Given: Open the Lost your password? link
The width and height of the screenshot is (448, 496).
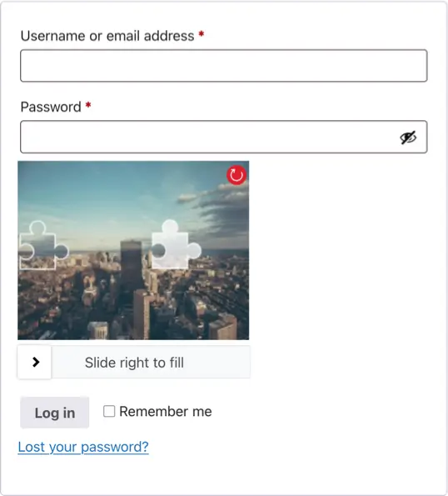Looking at the screenshot, I should pyautogui.click(x=83, y=447).
